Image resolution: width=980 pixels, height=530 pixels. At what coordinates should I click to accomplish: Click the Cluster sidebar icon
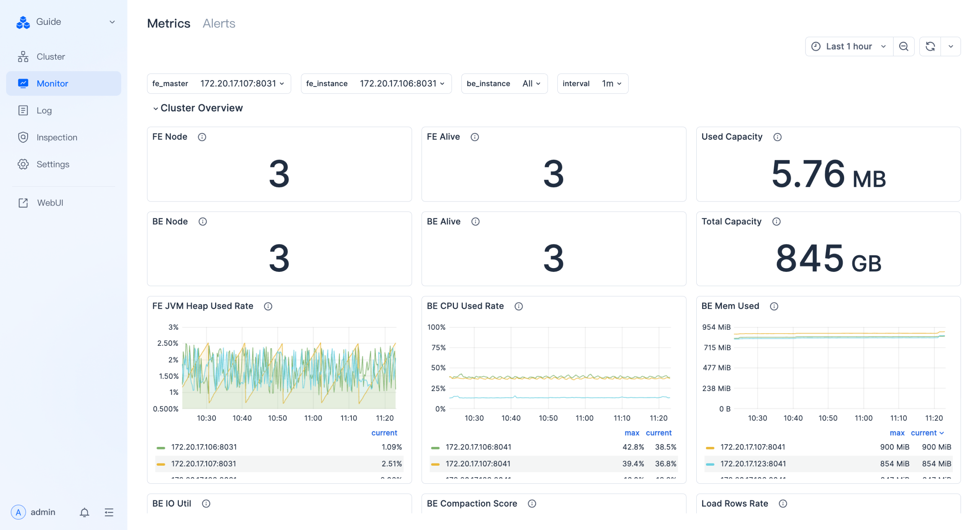[x=23, y=56]
